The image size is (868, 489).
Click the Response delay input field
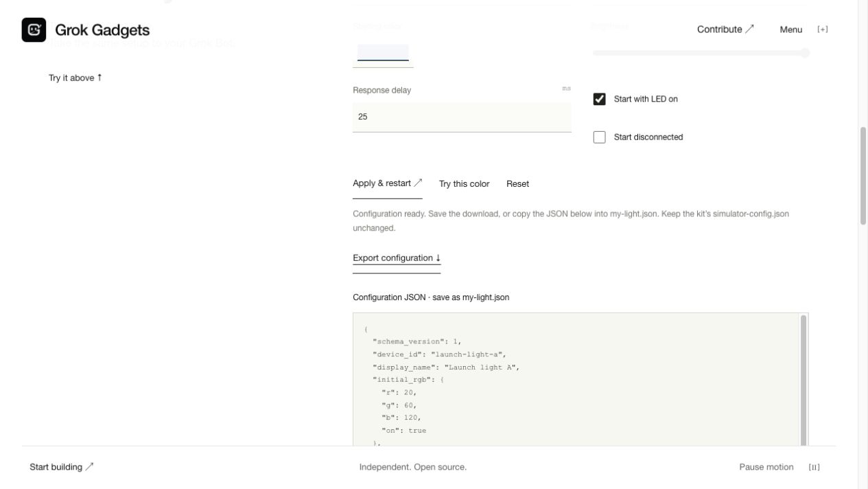462,117
